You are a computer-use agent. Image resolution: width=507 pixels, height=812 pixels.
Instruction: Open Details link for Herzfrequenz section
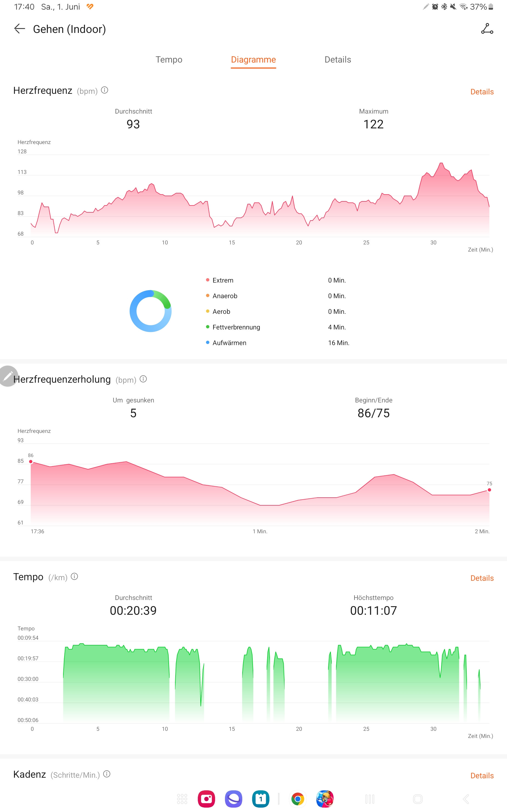(482, 92)
